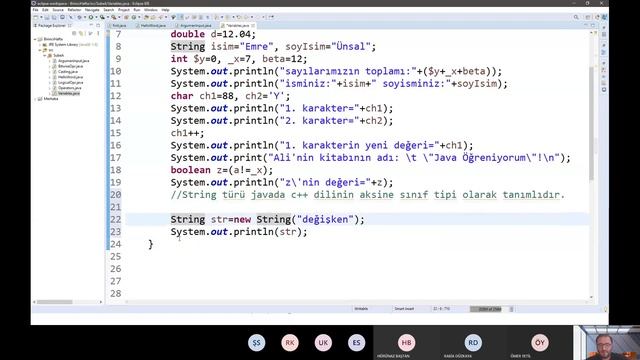Maximize the editor area

[593, 25]
